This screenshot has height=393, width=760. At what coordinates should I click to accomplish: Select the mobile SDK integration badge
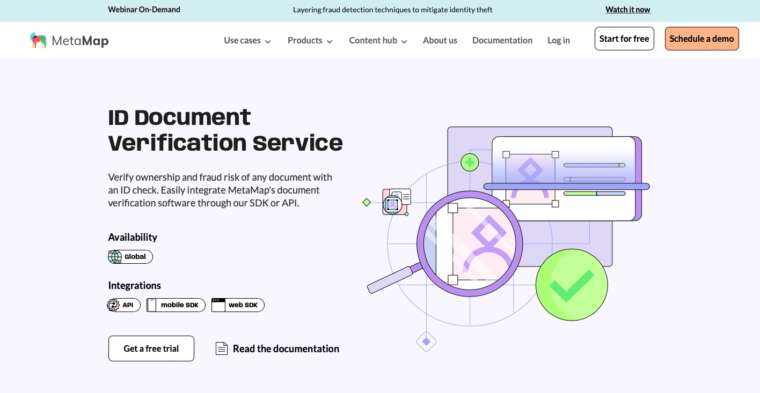pyautogui.click(x=176, y=305)
